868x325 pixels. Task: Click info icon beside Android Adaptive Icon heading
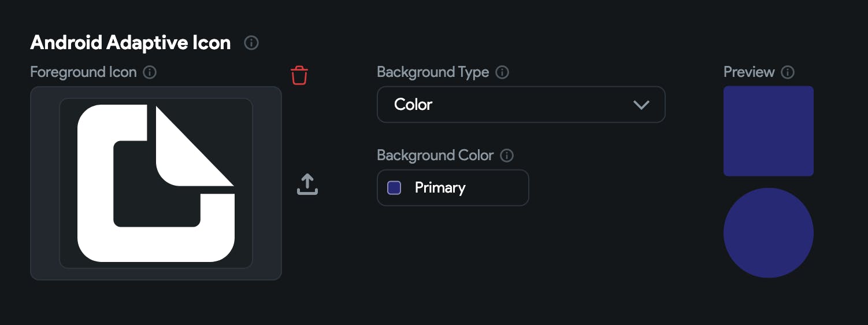tap(251, 43)
